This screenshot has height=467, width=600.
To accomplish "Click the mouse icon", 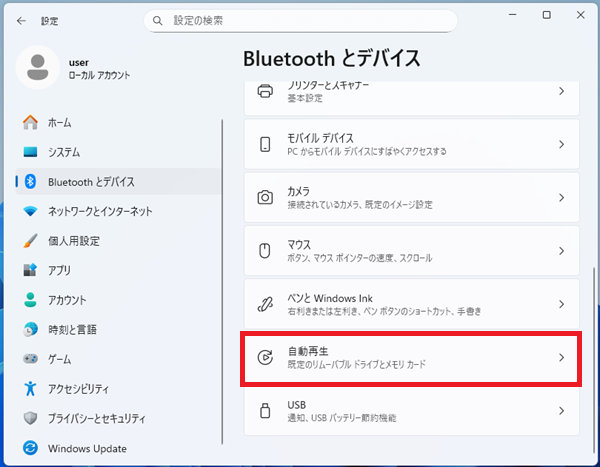I will [x=265, y=251].
